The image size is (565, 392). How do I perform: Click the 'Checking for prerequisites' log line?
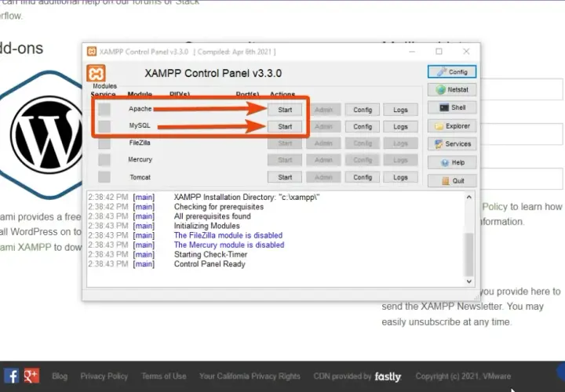pos(219,207)
